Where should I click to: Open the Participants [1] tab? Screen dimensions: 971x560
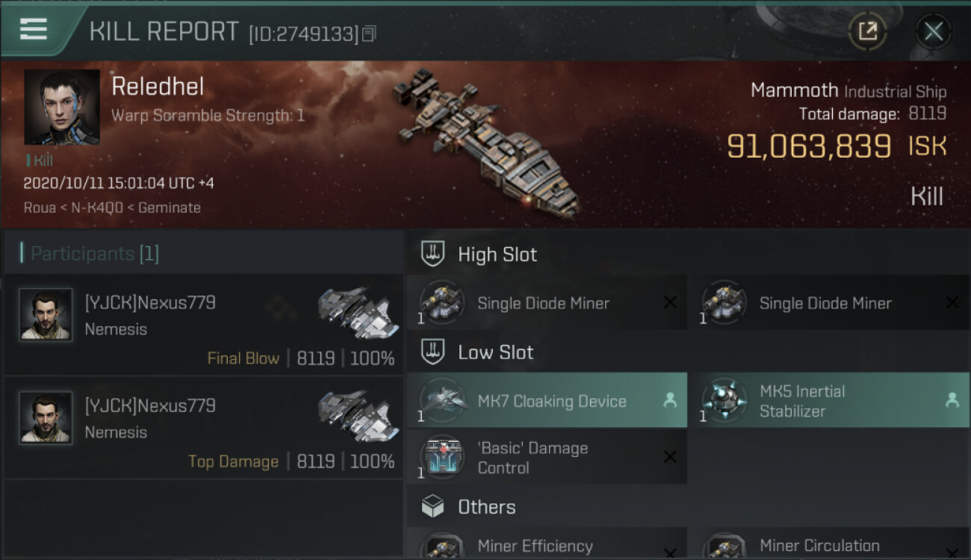tap(94, 254)
